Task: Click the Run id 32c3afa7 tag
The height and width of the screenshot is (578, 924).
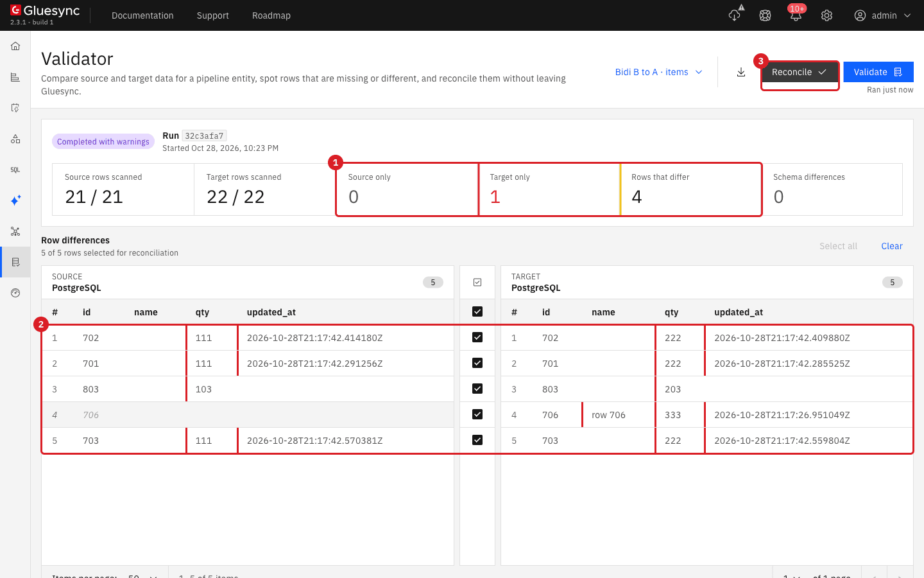Action: click(204, 136)
